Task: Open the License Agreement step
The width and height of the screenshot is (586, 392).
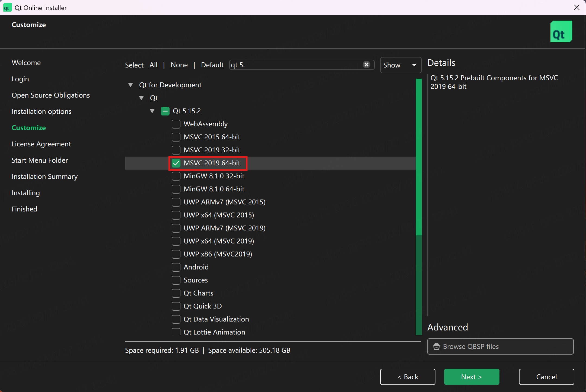Action: click(41, 144)
